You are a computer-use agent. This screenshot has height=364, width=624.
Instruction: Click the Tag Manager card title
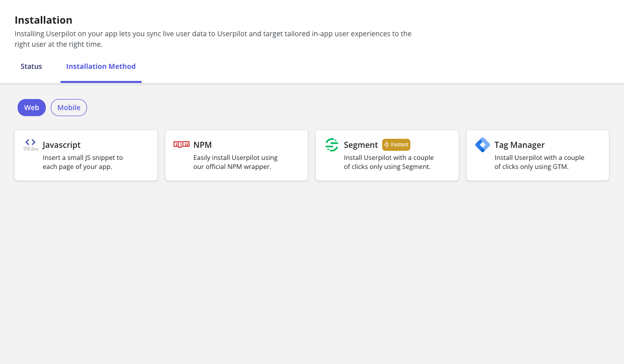(x=519, y=145)
